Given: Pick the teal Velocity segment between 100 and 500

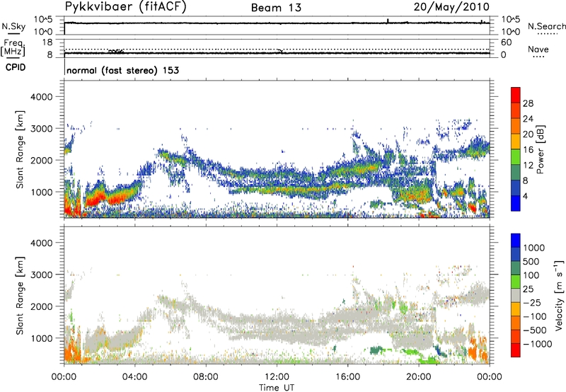Looking at the screenshot, I should [x=516, y=268].
